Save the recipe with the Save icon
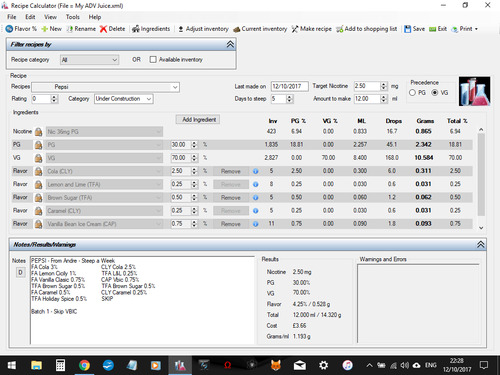Image resolution: width=500 pixels, height=375 pixels. pos(414,29)
